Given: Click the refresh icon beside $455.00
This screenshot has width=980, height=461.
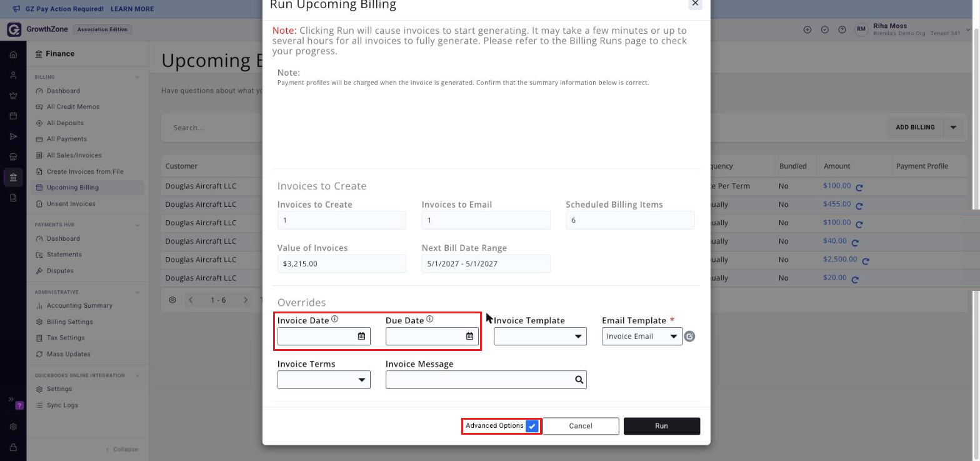Looking at the screenshot, I should [859, 206].
